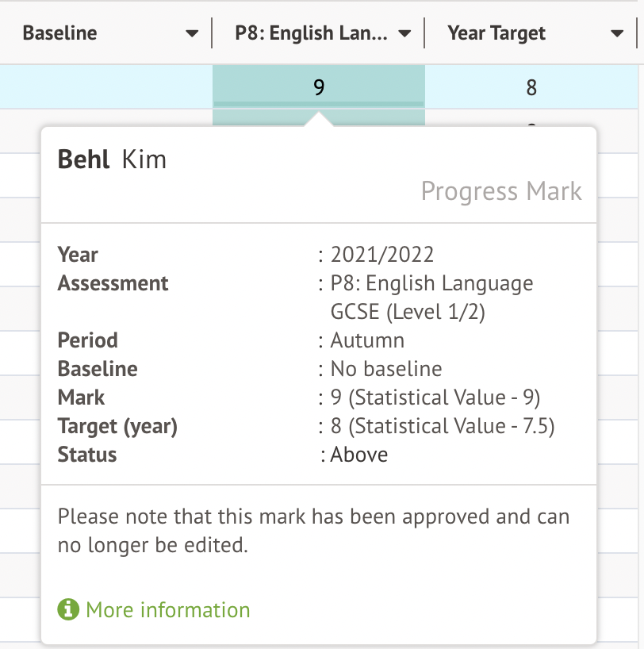Click the No baseline value text

[x=386, y=369]
